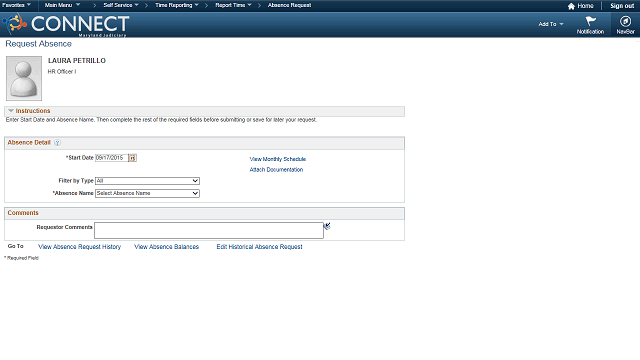Click into the Start Date field
The image size is (640, 360).
pyautogui.click(x=111, y=158)
